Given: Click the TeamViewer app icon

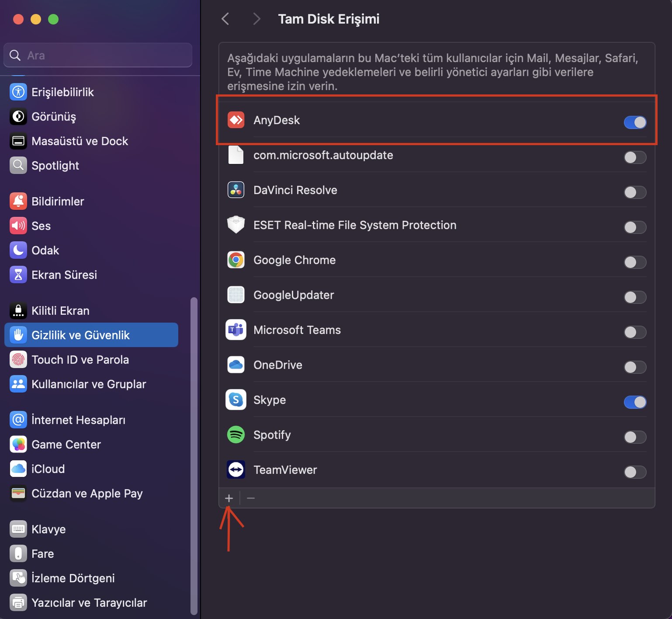Looking at the screenshot, I should 236,470.
